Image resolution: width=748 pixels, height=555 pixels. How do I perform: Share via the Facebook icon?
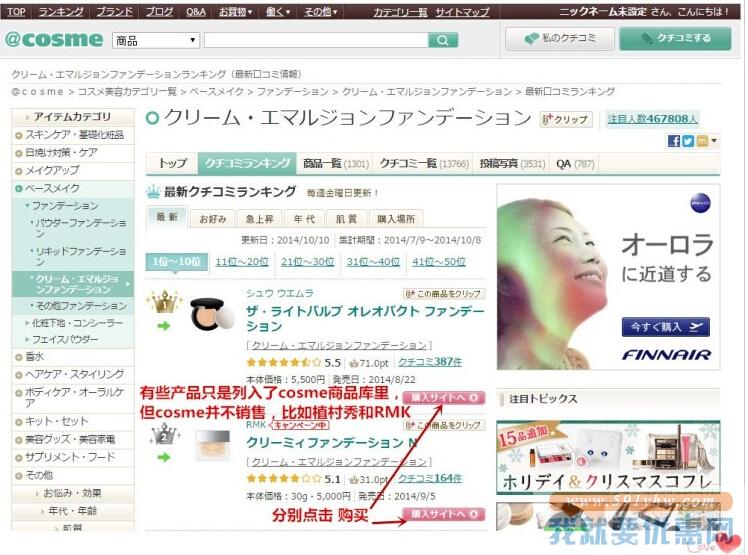click(x=674, y=141)
